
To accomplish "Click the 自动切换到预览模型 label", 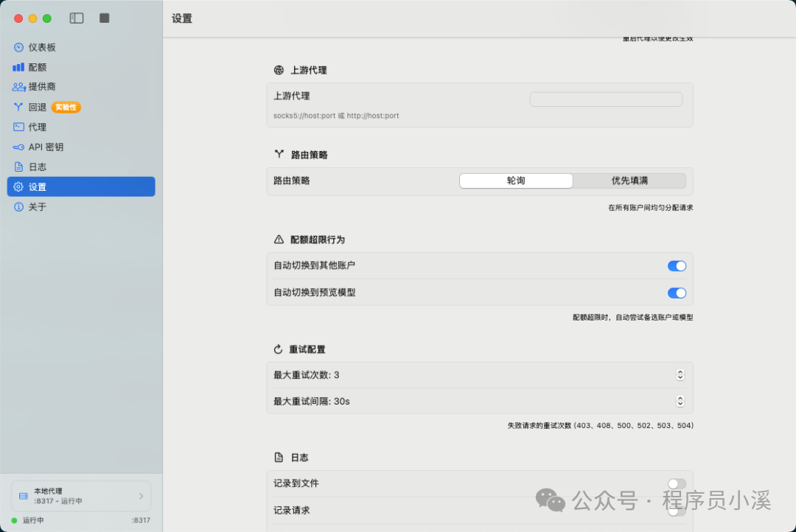I will (314, 293).
